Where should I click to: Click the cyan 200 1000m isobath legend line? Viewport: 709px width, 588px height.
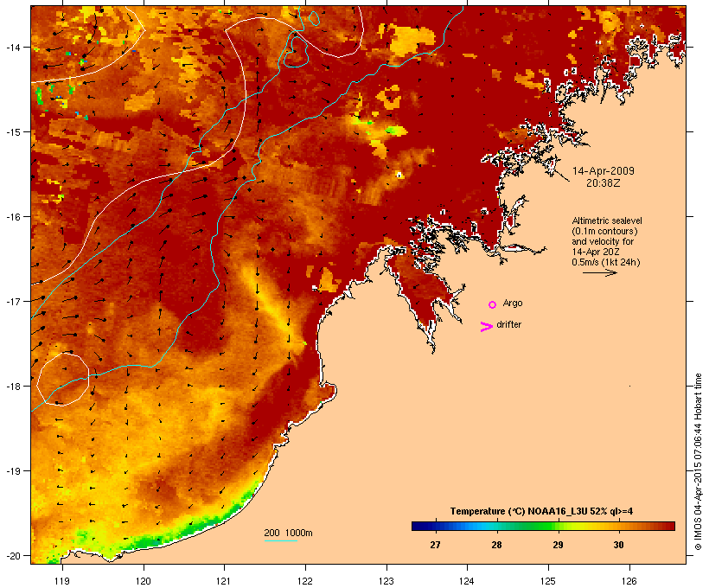(280, 540)
